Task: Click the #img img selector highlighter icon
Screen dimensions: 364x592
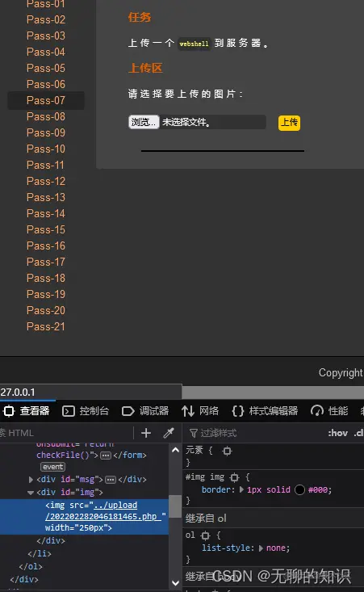Action: 235,477
